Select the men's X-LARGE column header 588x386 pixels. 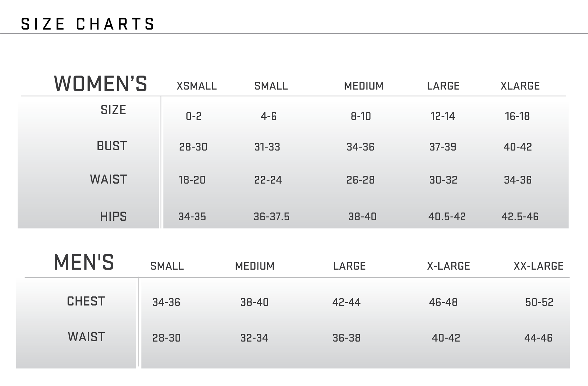click(448, 266)
